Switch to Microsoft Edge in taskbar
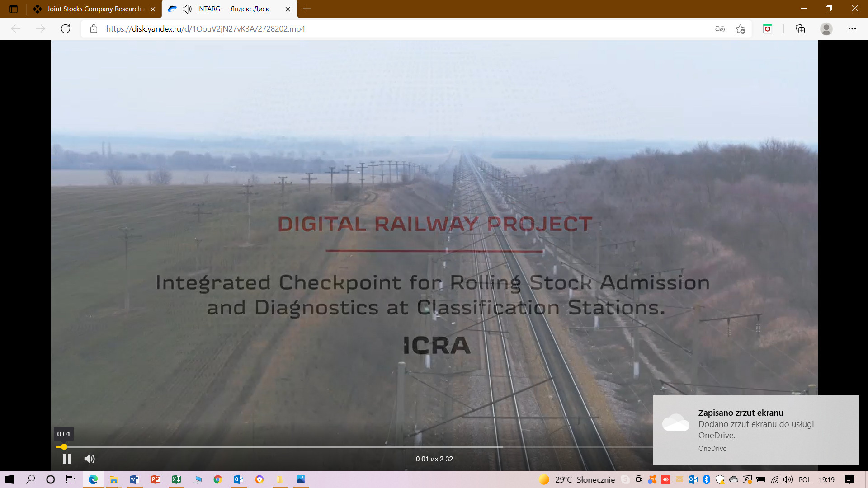Image resolution: width=868 pixels, height=488 pixels. pos(93,479)
